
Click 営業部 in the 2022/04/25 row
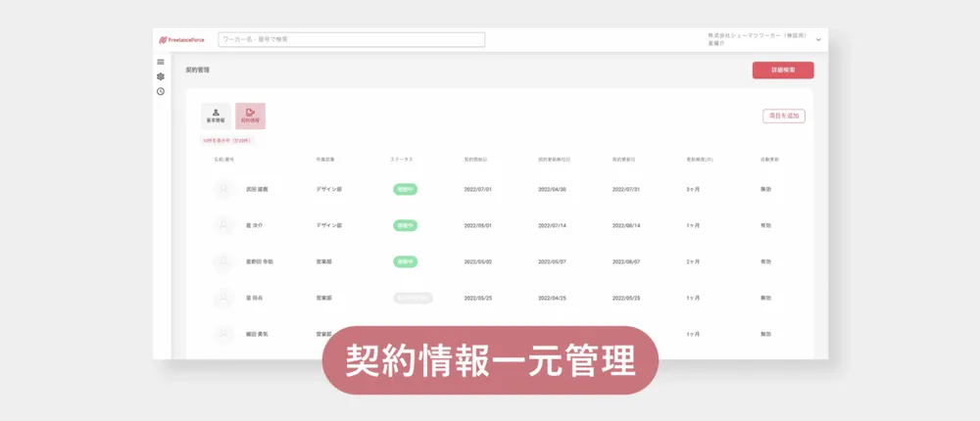point(323,298)
